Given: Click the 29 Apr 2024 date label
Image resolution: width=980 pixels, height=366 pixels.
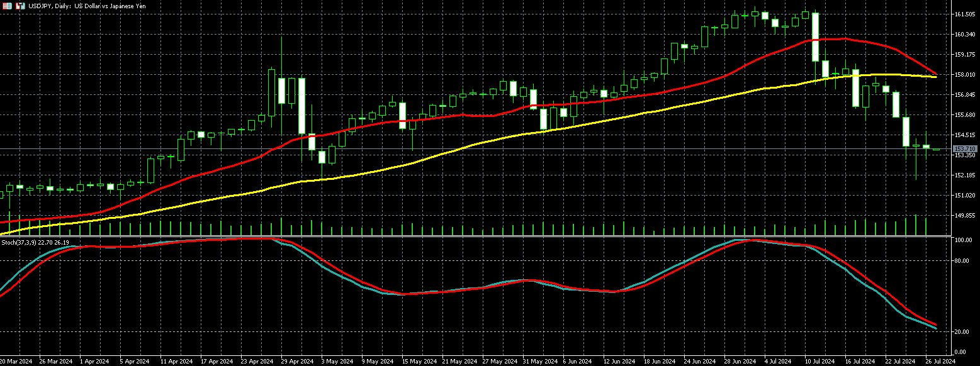Looking at the screenshot, I should [x=297, y=362].
